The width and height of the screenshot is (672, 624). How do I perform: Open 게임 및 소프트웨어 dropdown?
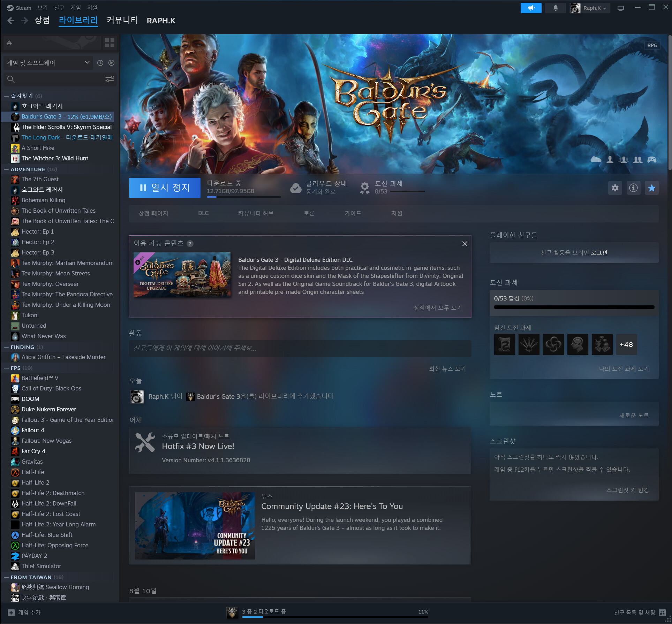[48, 63]
